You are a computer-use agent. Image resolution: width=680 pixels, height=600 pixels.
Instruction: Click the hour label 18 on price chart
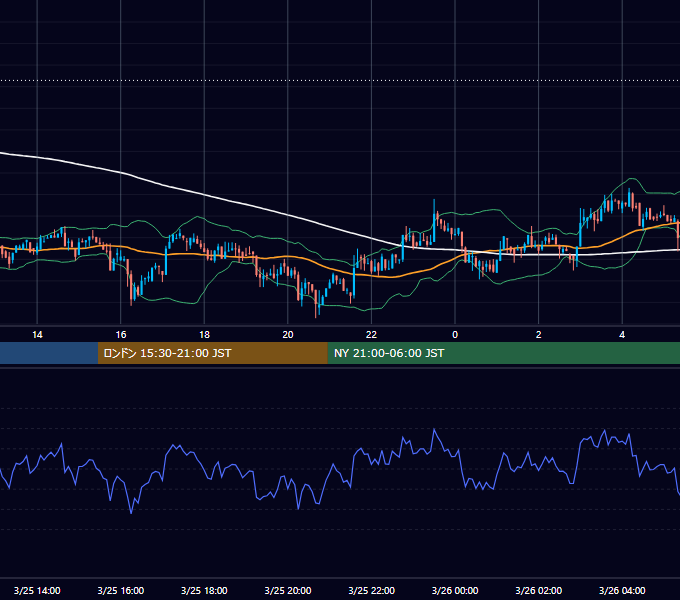pos(204,335)
